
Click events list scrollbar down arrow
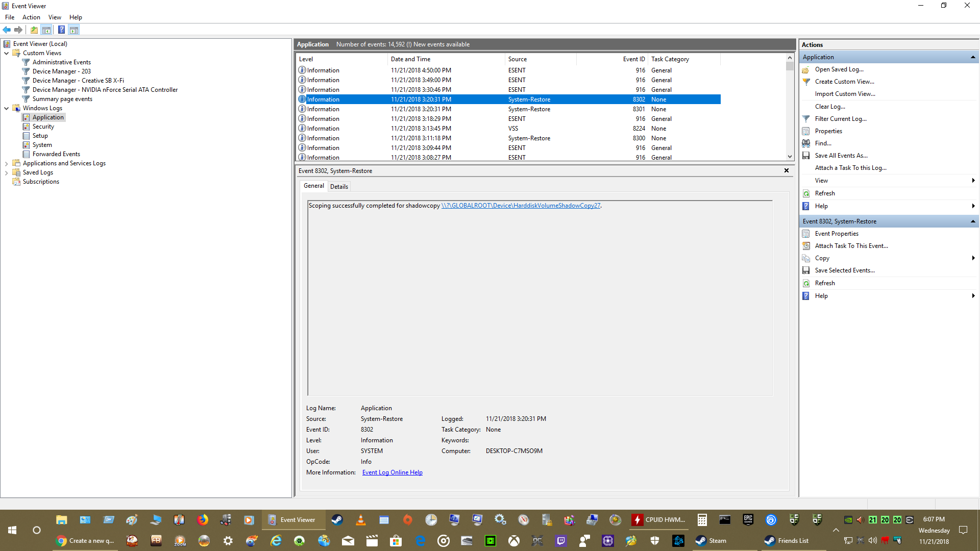click(790, 157)
